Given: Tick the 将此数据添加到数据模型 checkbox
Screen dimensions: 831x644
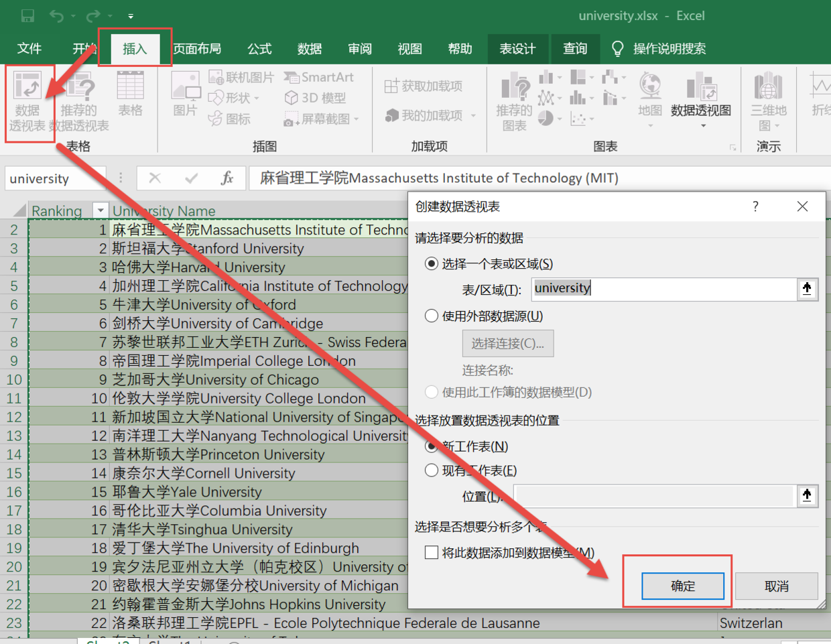Looking at the screenshot, I should [x=432, y=552].
